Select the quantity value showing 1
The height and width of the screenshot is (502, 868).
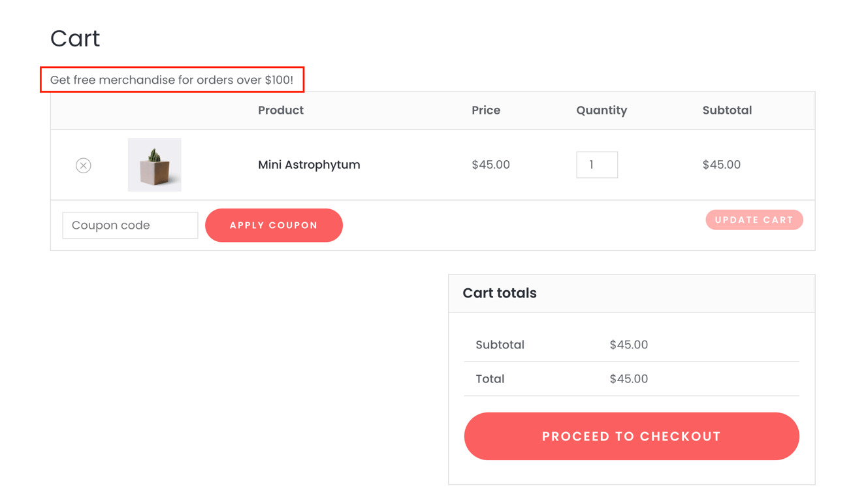click(x=596, y=165)
